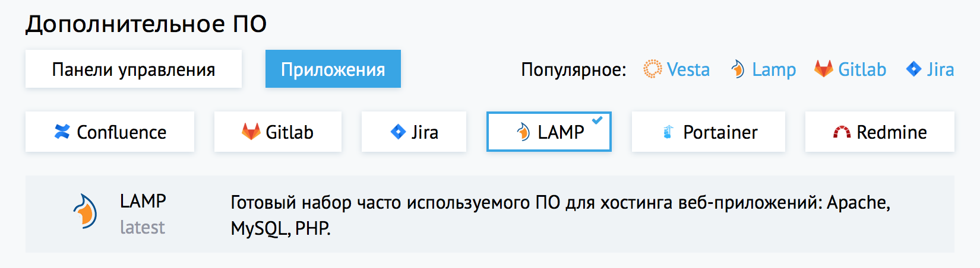Click the Redmine arch icon
980x268 pixels.
(x=842, y=132)
